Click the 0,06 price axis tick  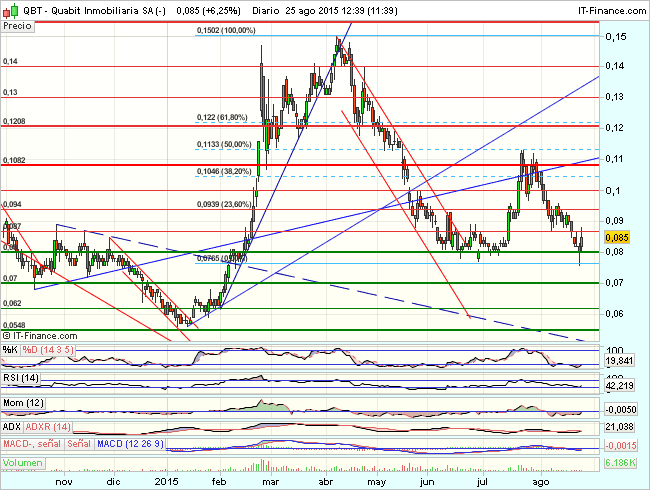point(616,313)
